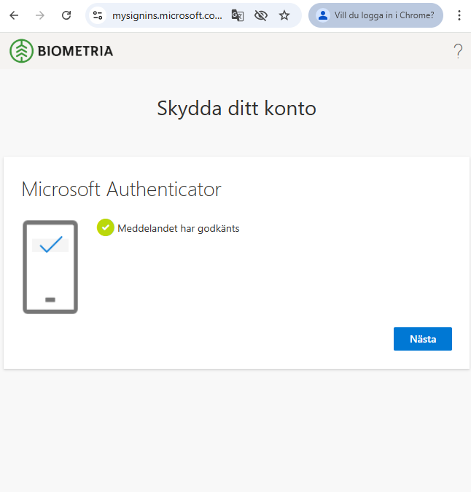Viewport: 472px width, 492px height.
Task: Bookmark this page with the star
Action: pos(284,15)
